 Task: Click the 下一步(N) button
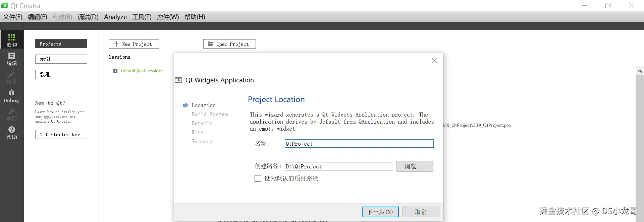tap(380, 212)
